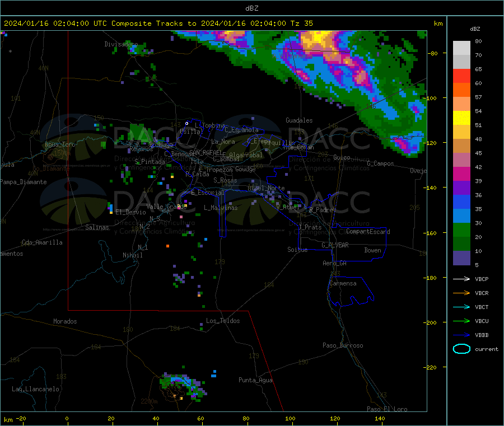Click the Pampa_Diamante map label

click(24, 182)
